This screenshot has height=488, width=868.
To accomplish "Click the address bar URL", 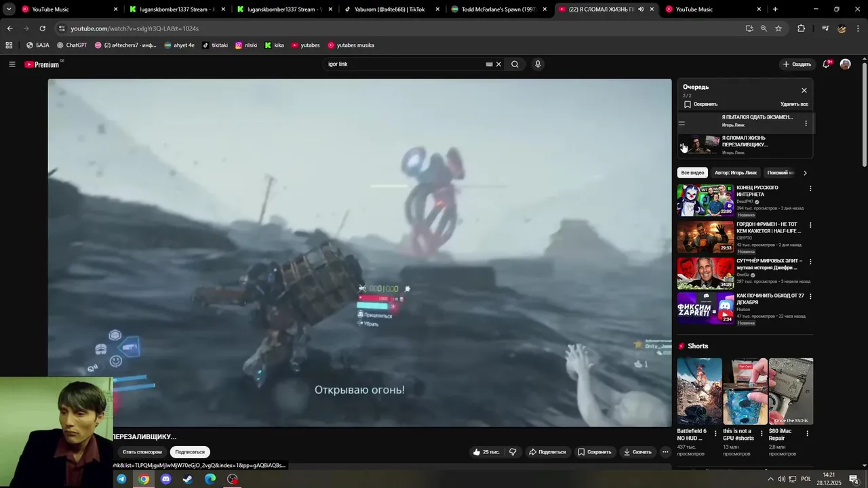I will (134, 28).
